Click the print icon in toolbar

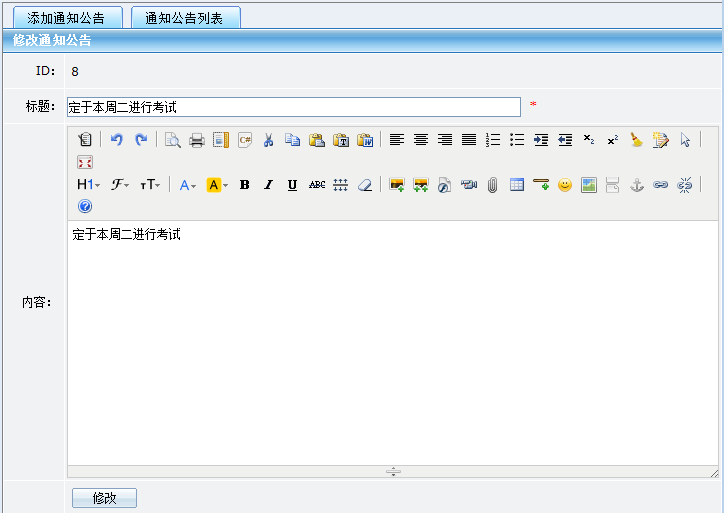197,140
